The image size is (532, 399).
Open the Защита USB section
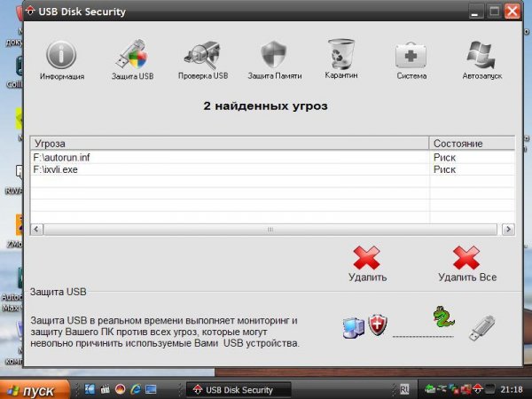(x=132, y=60)
